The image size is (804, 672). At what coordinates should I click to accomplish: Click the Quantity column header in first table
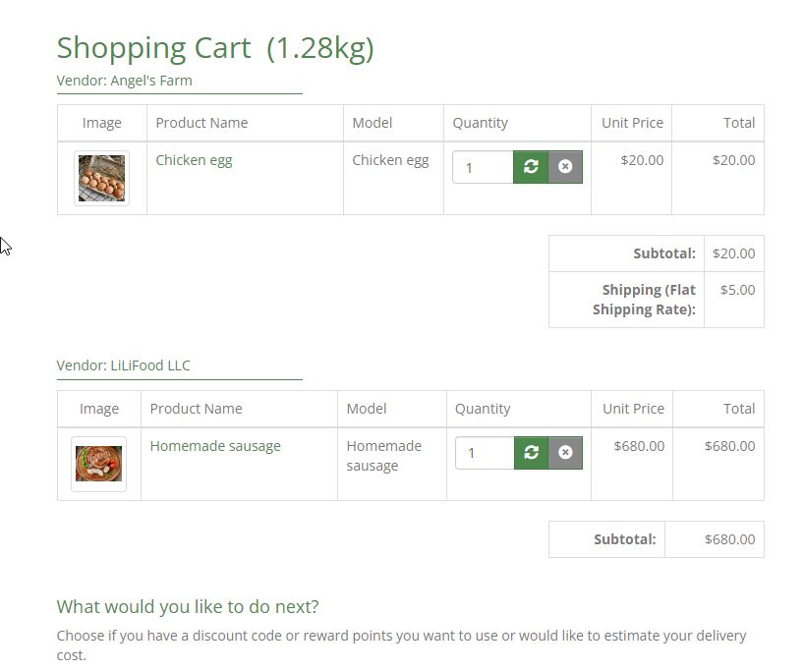click(480, 123)
